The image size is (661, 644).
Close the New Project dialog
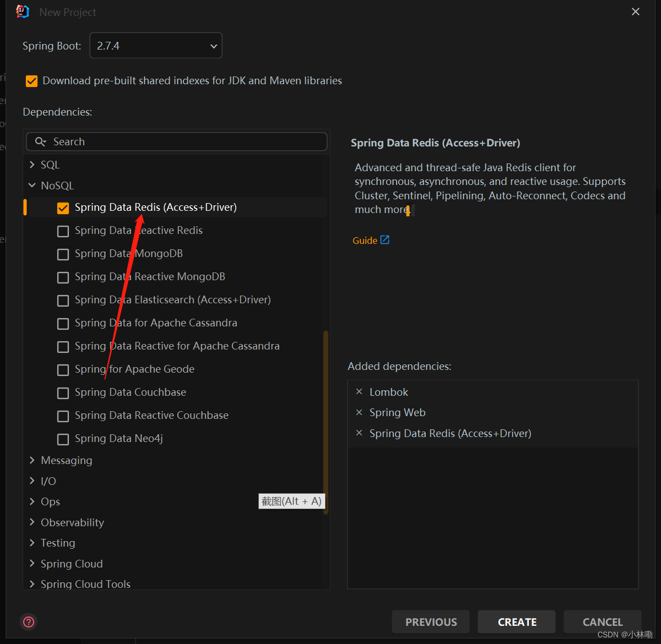[636, 12]
